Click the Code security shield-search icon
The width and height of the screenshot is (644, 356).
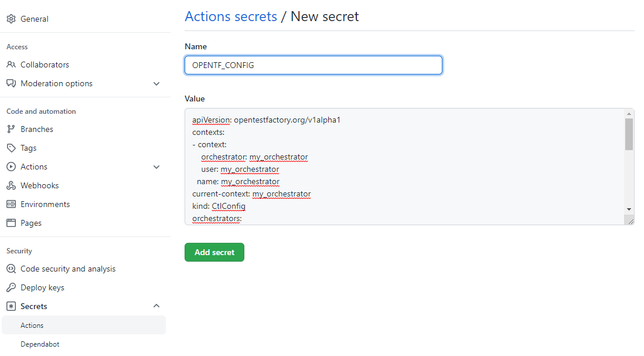(x=11, y=269)
